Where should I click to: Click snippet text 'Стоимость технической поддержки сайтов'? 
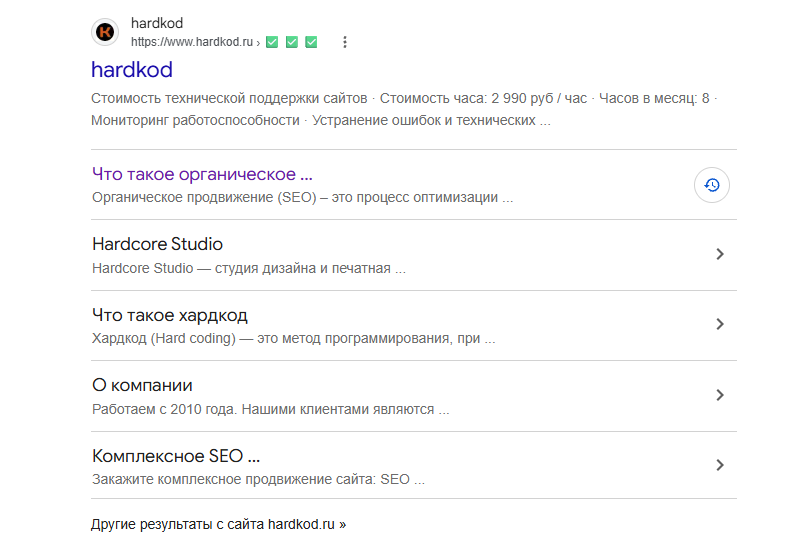coord(229,98)
